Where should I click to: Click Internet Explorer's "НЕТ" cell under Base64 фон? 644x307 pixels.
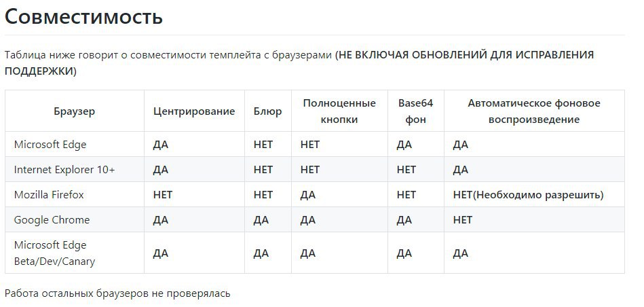pyautogui.click(x=406, y=170)
